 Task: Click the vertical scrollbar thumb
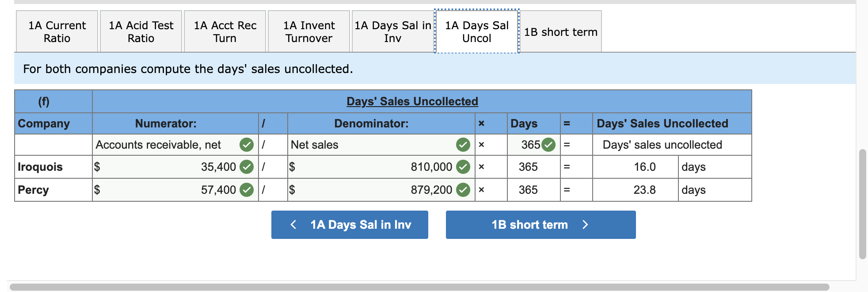click(x=862, y=204)
